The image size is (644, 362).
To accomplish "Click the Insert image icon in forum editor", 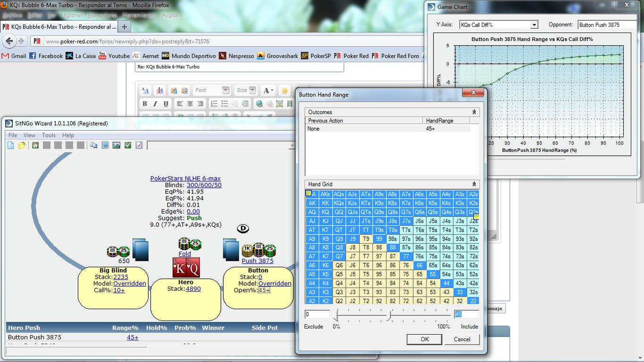I will (280, 103).
